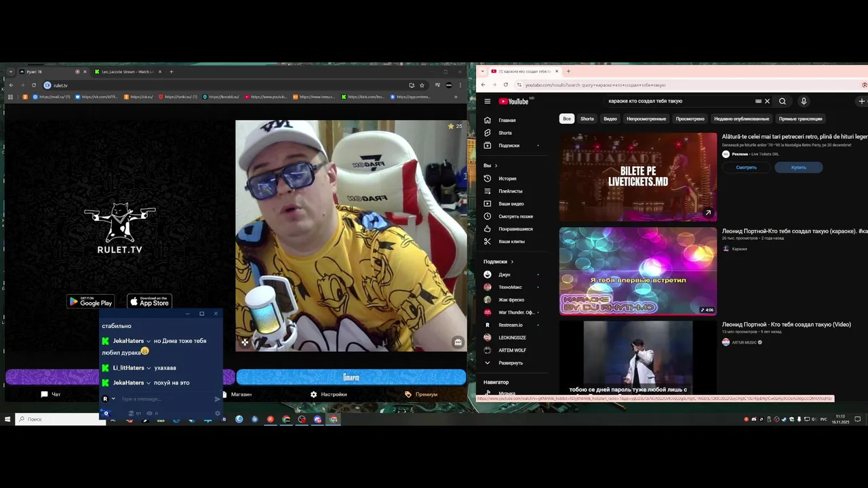Viewport: 868px width, 488px height.
Task: Open the apps grid icon in bookmarks bar
Action: [x=10, y=97]
